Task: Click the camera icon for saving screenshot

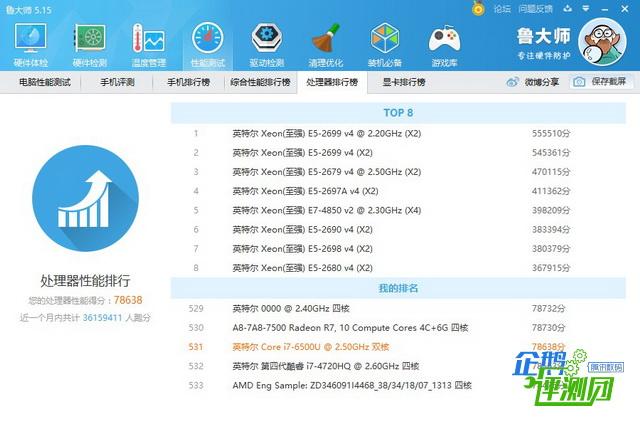Action: [x=579, y=82]
